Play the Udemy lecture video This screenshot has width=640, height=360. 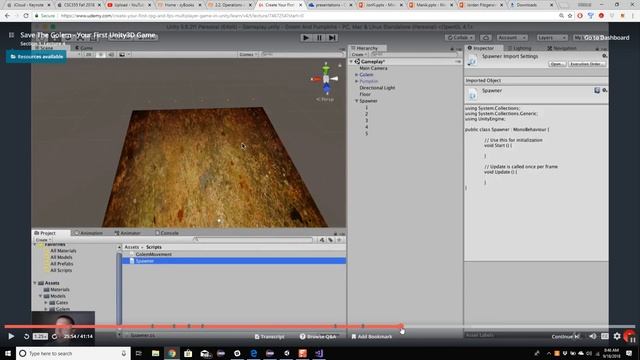(11, 336)
